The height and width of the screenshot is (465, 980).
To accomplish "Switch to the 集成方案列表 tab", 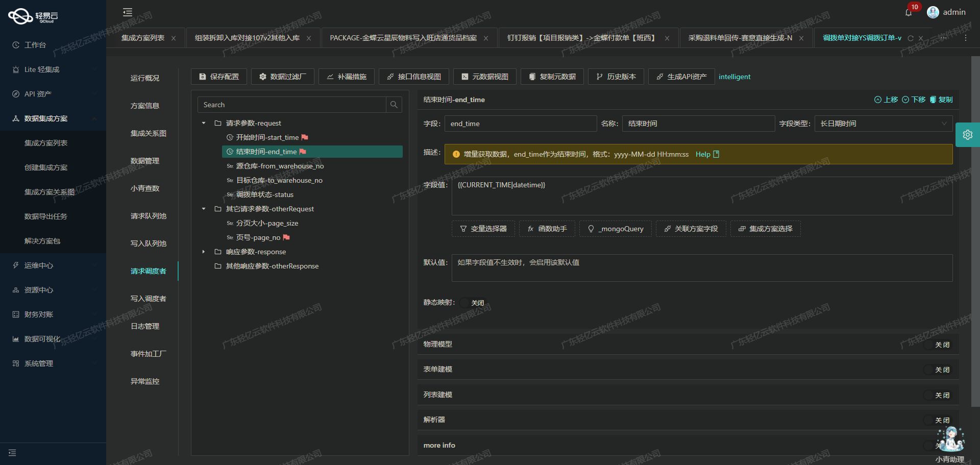I will [x=143, y=38].
